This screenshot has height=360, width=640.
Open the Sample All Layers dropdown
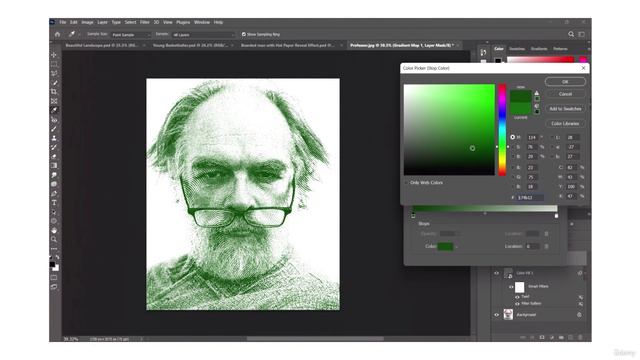[x=204, y=35]
